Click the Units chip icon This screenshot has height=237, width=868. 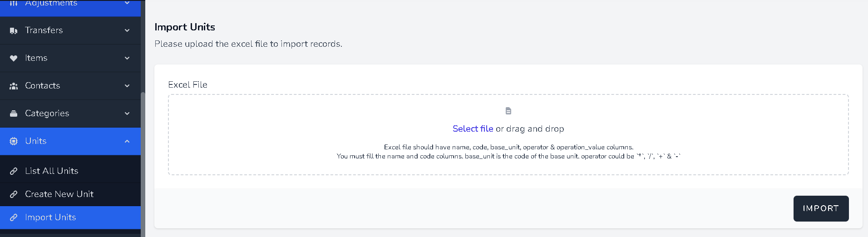click(14, 141)
